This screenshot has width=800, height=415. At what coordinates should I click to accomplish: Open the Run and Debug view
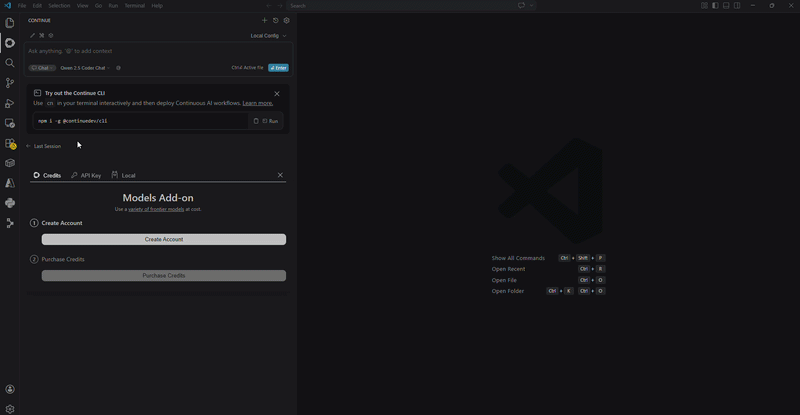(10, 103)
